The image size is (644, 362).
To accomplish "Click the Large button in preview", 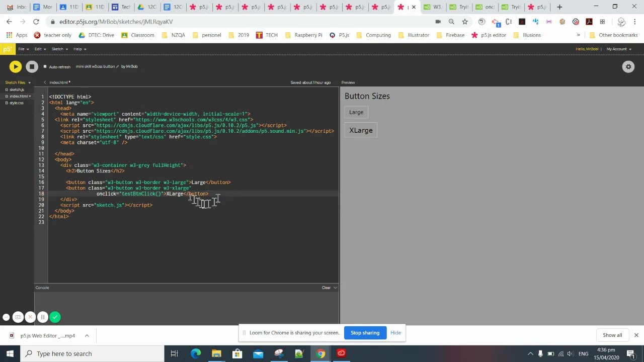I will 356,112.
